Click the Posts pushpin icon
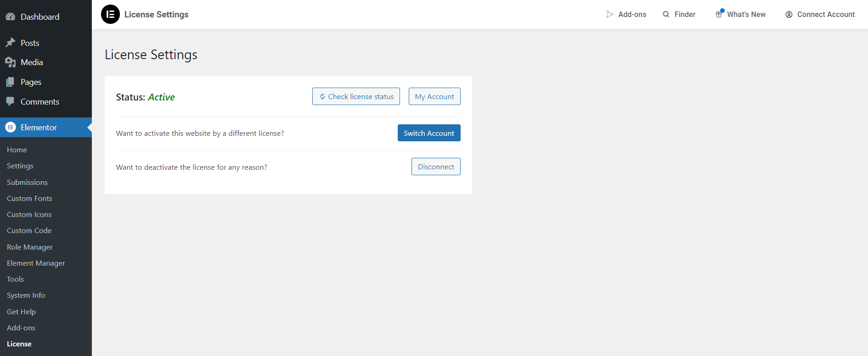The height and width of the screenshot is (356, 868). tap(10, 43)
